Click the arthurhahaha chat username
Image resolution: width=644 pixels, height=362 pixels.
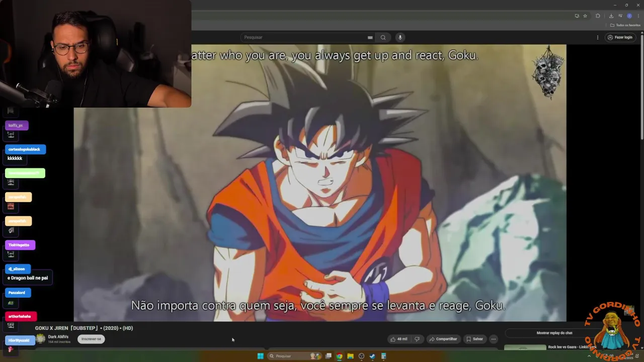click(20, 316)
